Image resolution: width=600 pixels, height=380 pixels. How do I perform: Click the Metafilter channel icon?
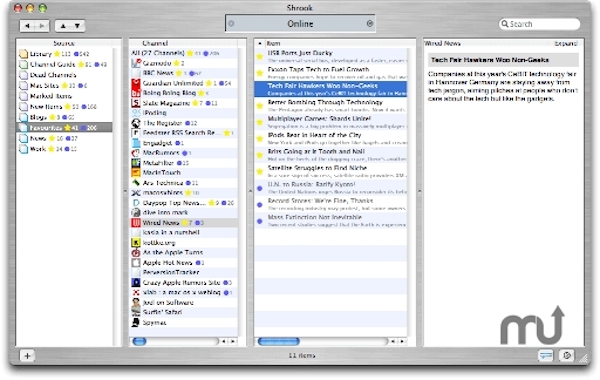(x=136, y=163)
